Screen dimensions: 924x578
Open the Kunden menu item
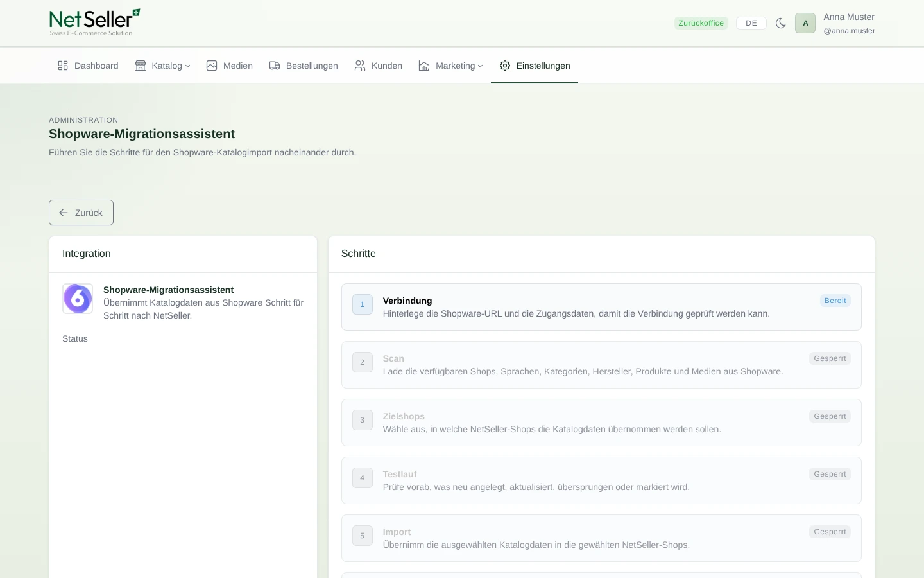tap(379, 66)
